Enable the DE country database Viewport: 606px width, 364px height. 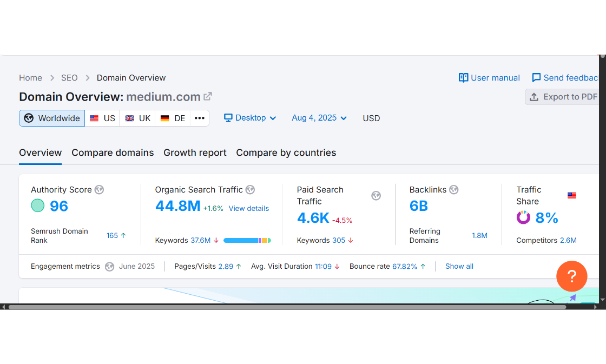click(x=172, y=118)
